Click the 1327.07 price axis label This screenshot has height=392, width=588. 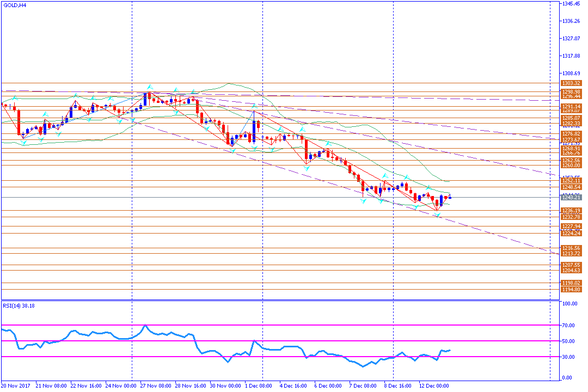(x=571, y=38)
